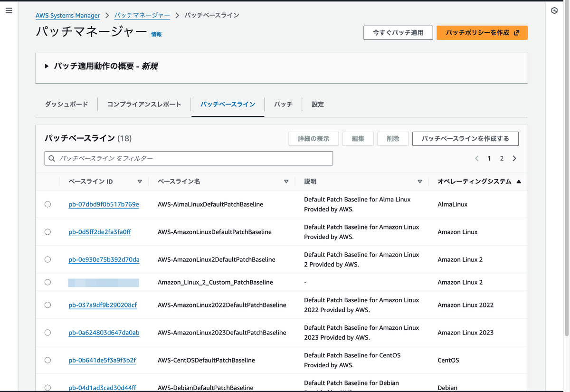This screenshot has width=570, height=392.
Task: Open baseline pb-07dbd9f0b517b769e
Action: (x=104, y=204)
